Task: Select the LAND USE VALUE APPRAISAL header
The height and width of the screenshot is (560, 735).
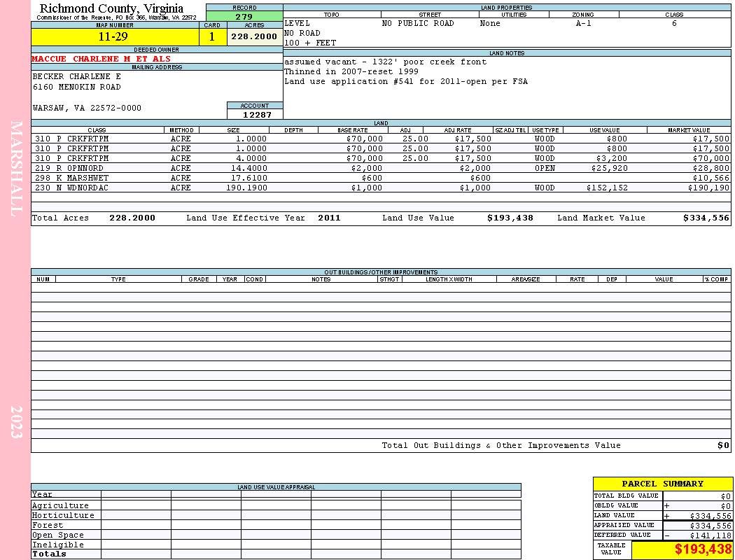Action: pos(276,487)
